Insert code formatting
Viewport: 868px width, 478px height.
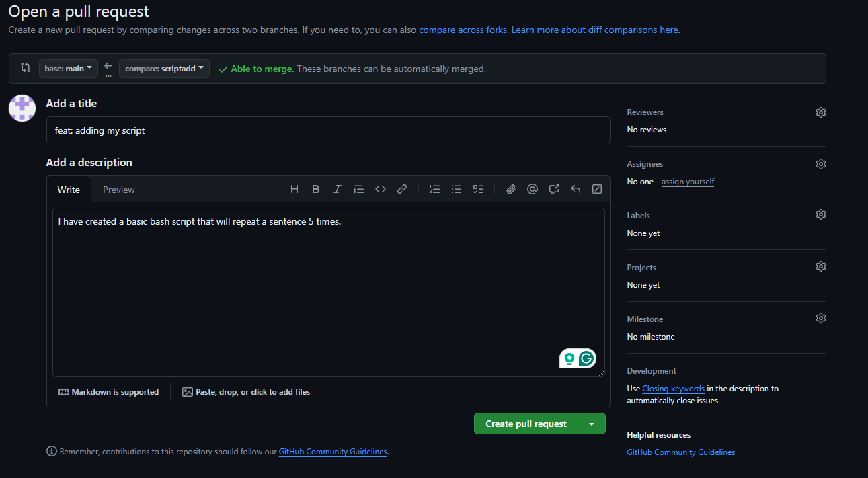(380, 190)
